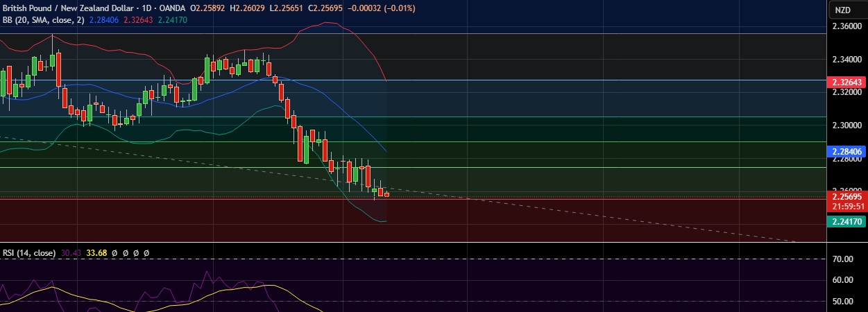Click the 2.30000 price scale label
This screenshot has width=868, height=312.
(x=846, y=125)
